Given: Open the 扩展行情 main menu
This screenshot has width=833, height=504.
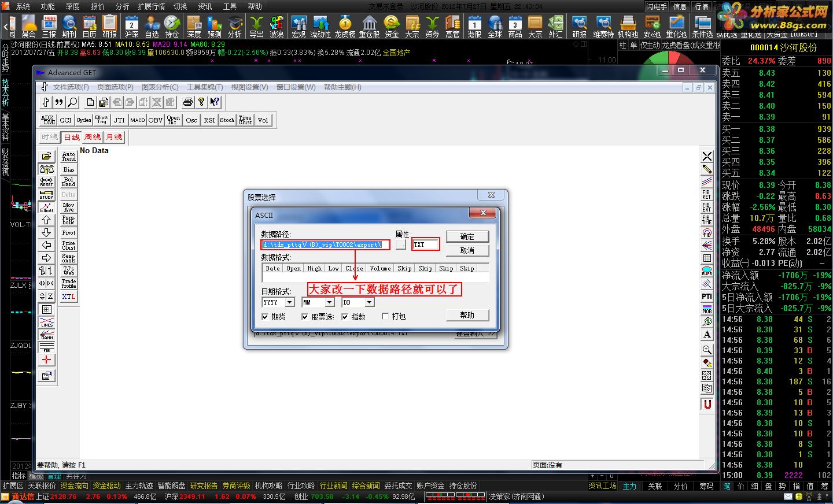Looking at the screenshot, I should coord(151,6).
